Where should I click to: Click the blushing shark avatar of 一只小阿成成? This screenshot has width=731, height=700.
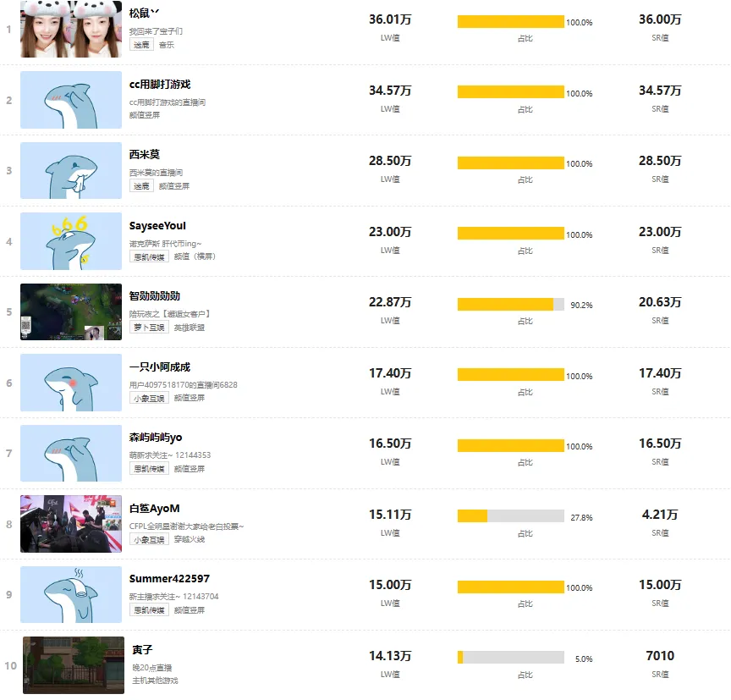click(x=71, y=383)
